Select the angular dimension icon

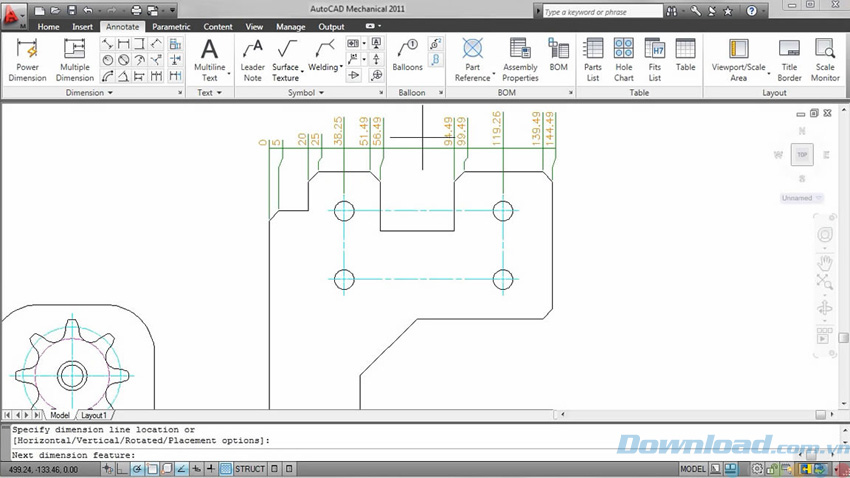coord(124,76)
